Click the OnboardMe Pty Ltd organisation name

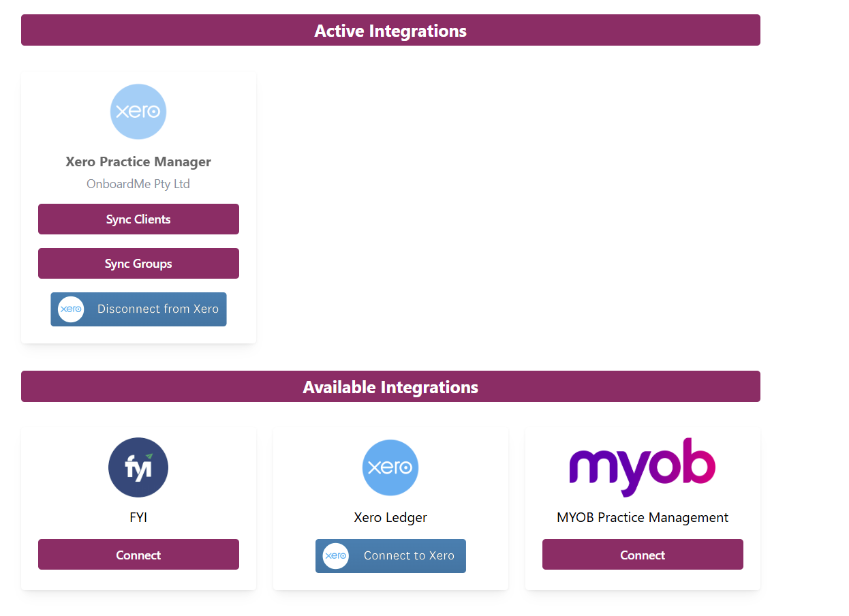point(138,184)
